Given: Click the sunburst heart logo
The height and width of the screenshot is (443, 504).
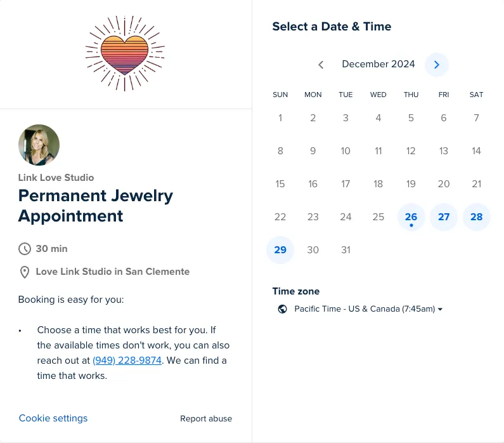Looking at the screenshot, I should point(125,53).
